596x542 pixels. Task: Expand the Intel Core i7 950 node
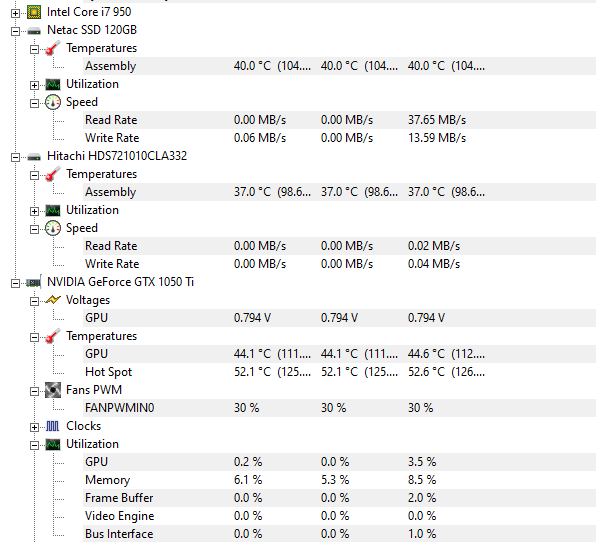tap(15, 14)
